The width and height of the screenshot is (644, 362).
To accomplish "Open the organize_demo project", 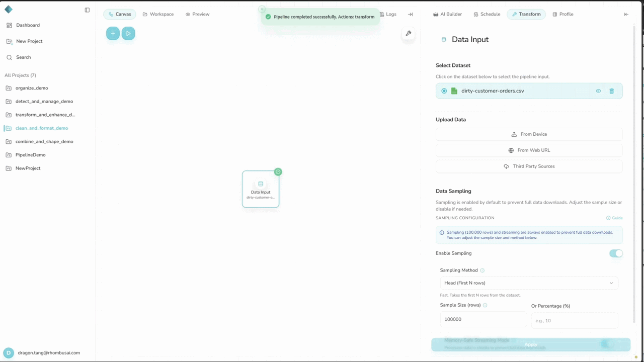I will click(32, 88).
